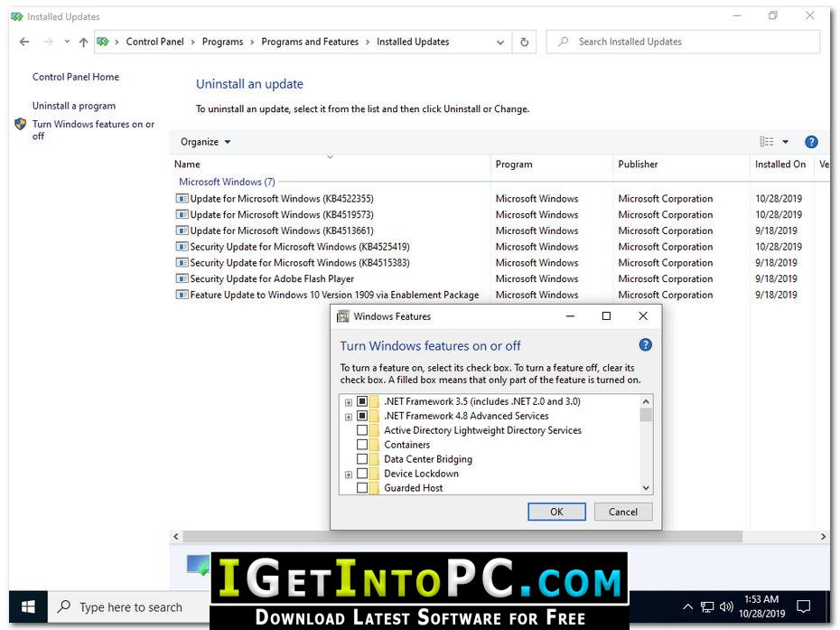
Task: Go back using the Back arrow
Action: [x=24, y=42]
